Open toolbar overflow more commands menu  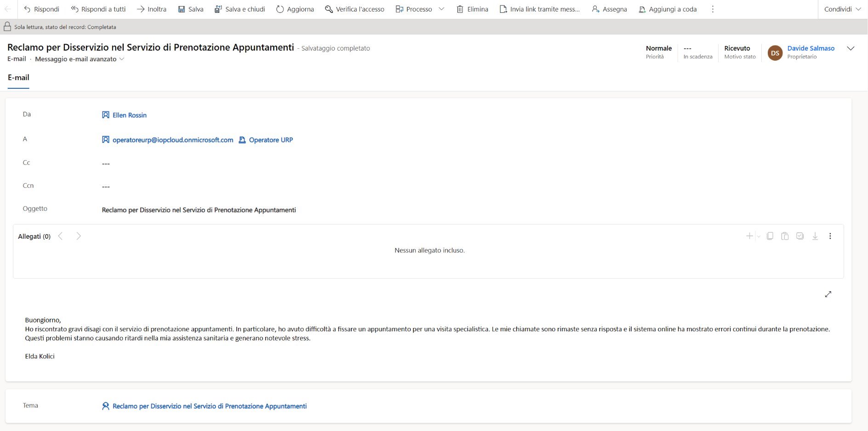coord(713,9)
